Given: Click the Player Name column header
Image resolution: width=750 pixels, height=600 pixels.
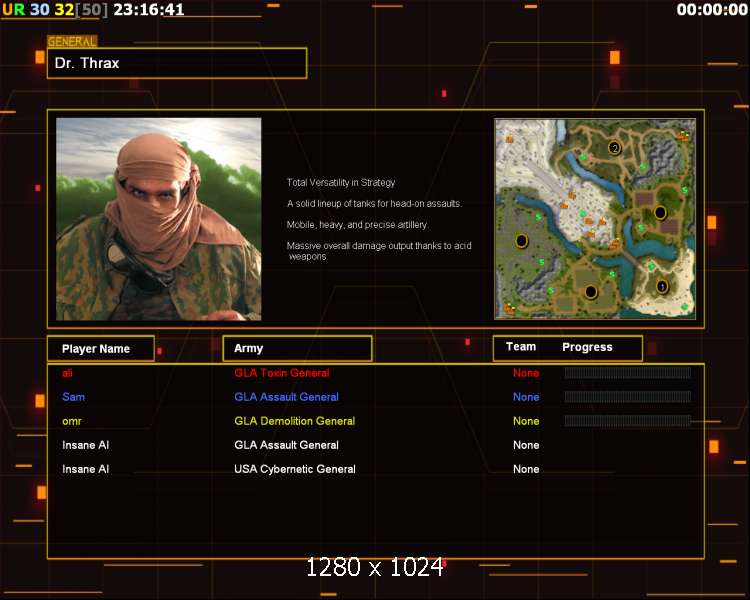Looking at the screenshot, I should coord(101,348).
